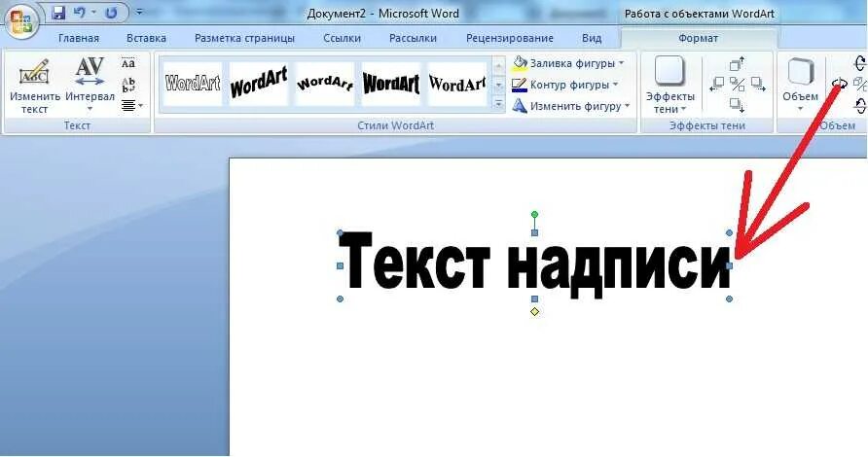The image size is (868, 457).
Task: Select the Формат WordArt tab
Action: (x=698, y=38)
